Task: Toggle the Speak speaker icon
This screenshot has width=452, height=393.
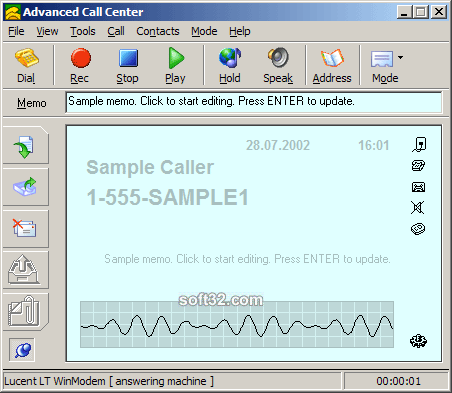Action: (278, 58)
